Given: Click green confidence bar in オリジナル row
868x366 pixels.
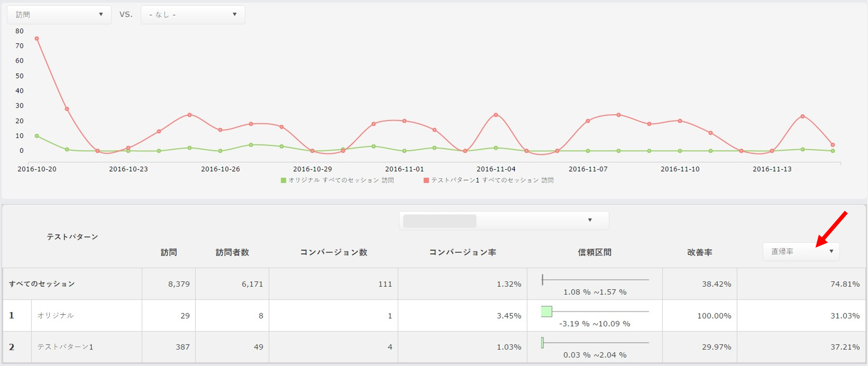Looking at the screenshot, I should coord(547,311).
